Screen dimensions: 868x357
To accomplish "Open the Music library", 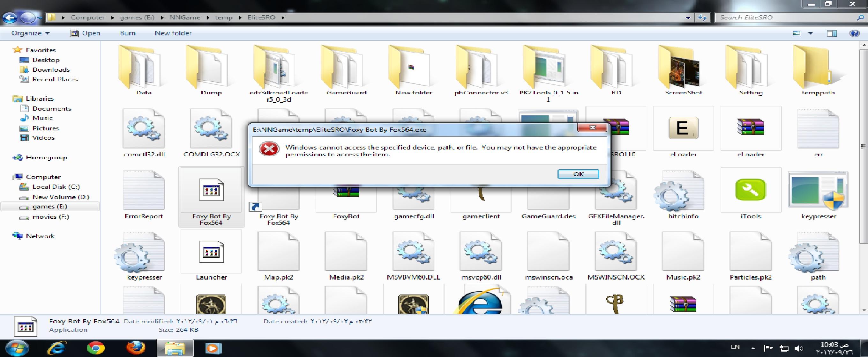I will pos(42,118).
